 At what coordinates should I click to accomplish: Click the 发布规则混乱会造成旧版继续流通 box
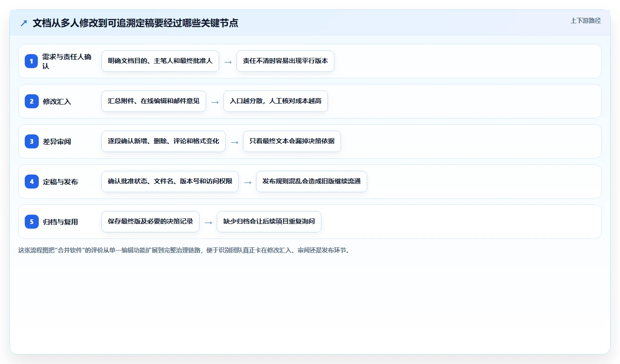click(x=312, y=182)
